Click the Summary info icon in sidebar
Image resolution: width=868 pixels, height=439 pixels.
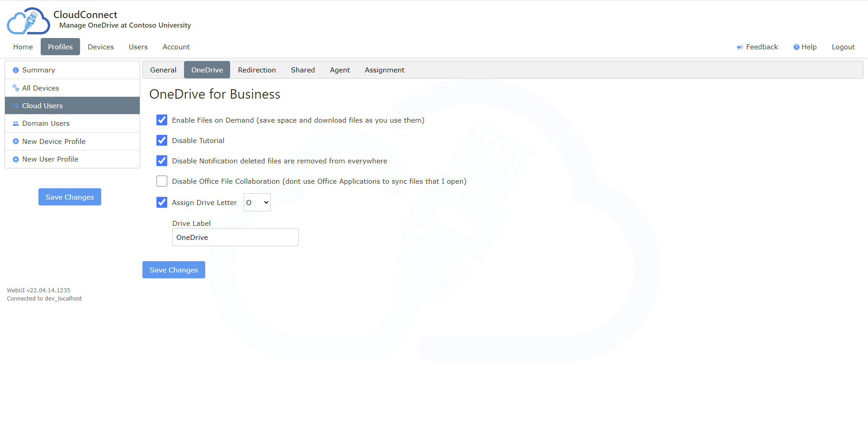(x=16, y=70)
